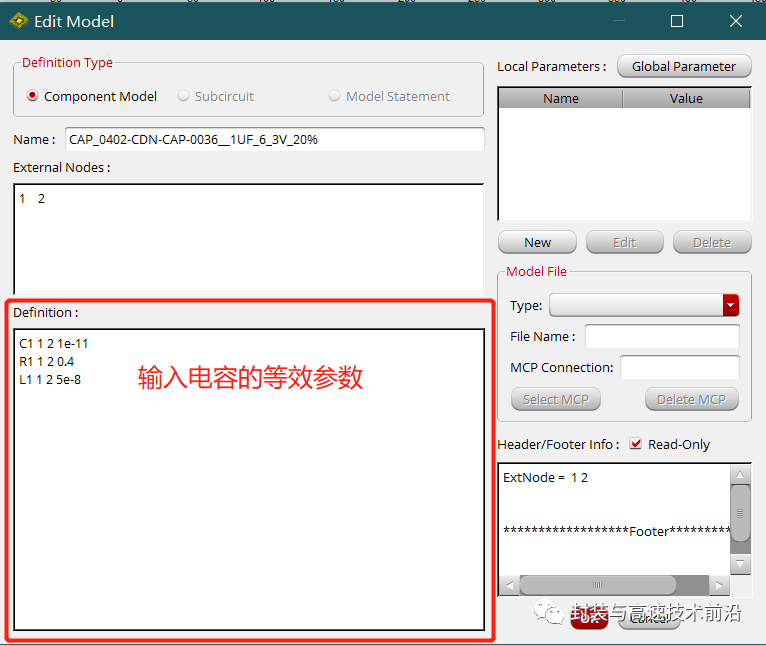This screenshot has width=766, height=646.
Task: Click inside the External Nodes text box
Action: tap(249, 239)
